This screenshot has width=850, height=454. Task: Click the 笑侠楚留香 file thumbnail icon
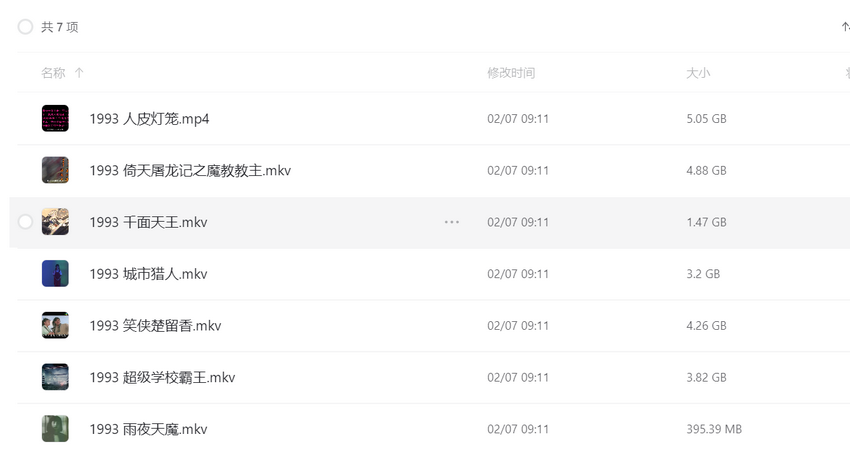click(55, 325)
